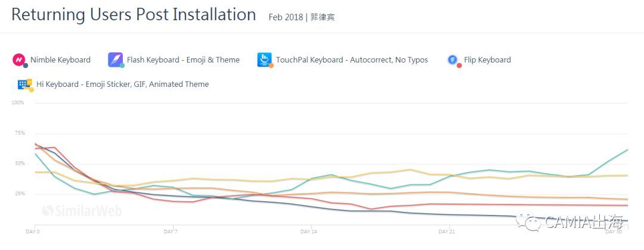The height and width of the screenshot is (250, 644).
Task: Toggle TouchPal Keyboard - Autocorrect legend text
Action: (x=352, y=60)
